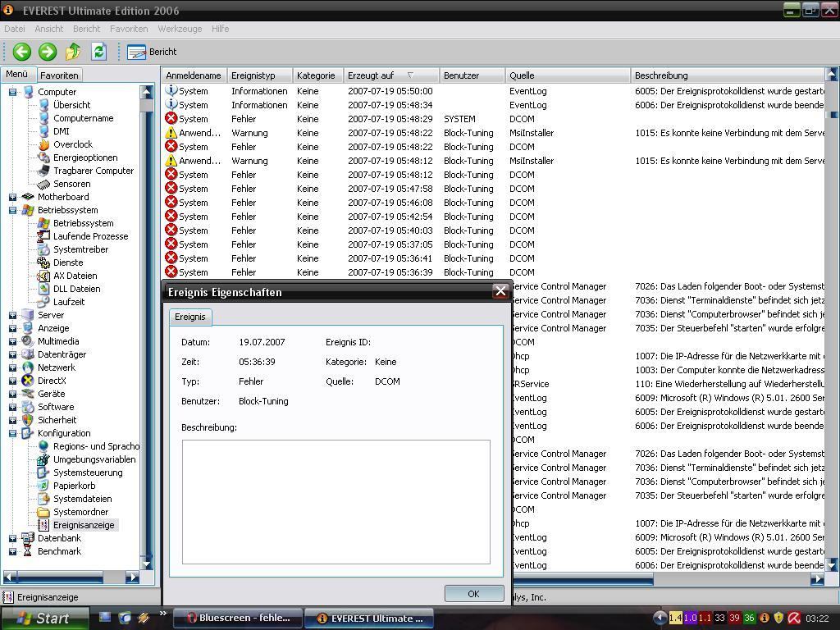This screenshot has height=630, width=840.
Task: Click the SYSTEM user cell at 05:48:29
Action: (459, 119)
